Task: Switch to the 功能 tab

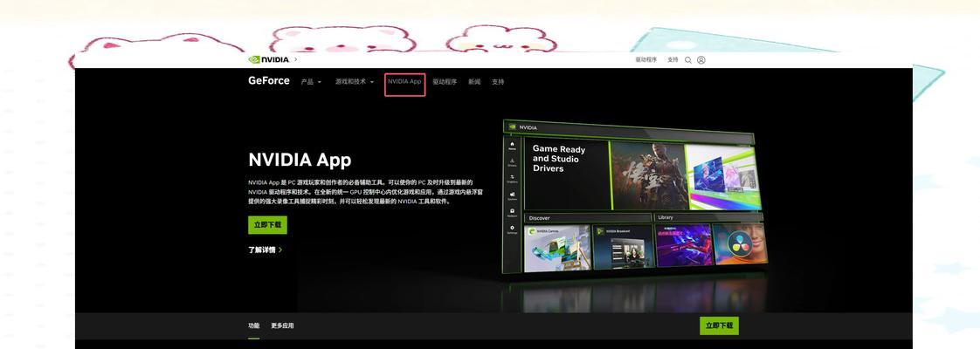Action: 254,326
